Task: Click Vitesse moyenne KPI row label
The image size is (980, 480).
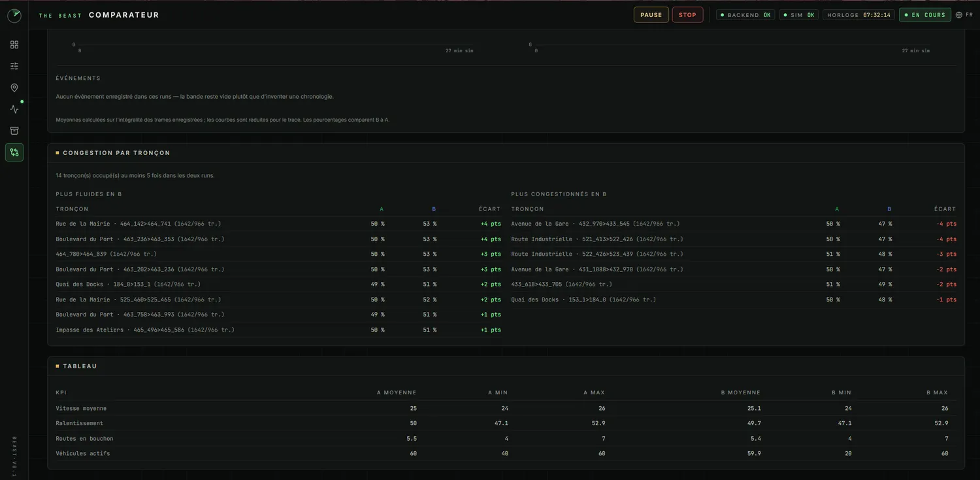Action: click(81, 408)
